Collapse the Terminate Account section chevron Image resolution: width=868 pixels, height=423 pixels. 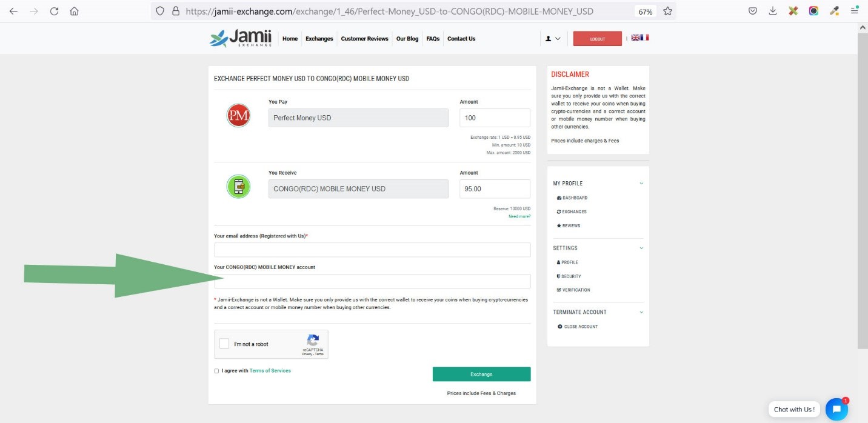click(641, 313)
